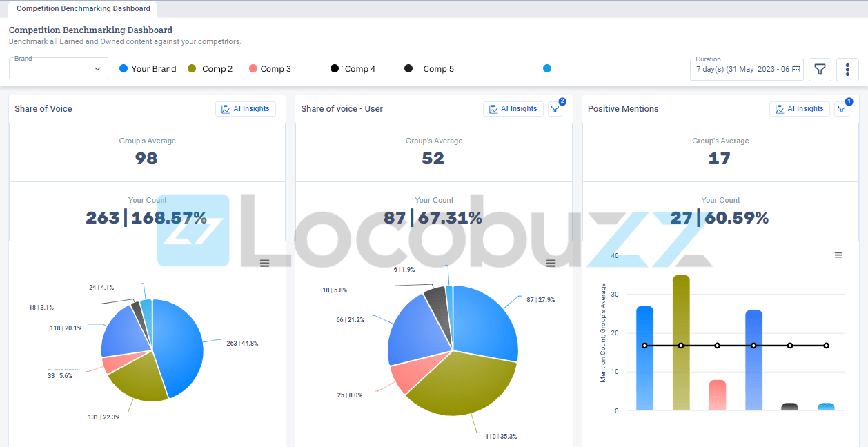Toggle Comp 3 legend item
The image size is (868, 447).
(x=270, y=69)
